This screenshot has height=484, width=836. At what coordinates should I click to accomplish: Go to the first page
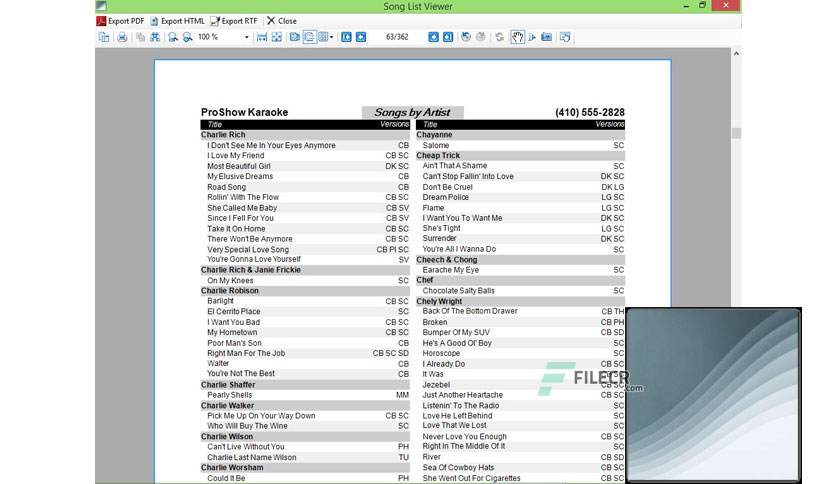click(347, 37)
